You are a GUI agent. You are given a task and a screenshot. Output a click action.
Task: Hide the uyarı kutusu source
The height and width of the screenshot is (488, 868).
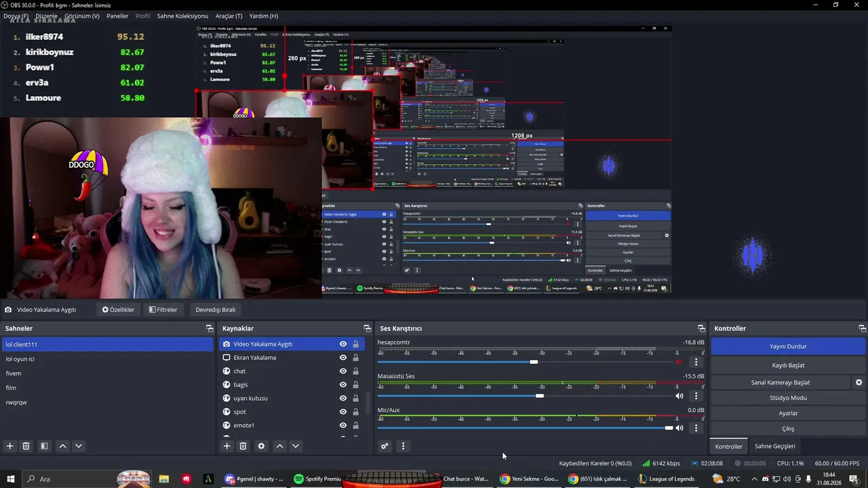(x=343, y=399)
